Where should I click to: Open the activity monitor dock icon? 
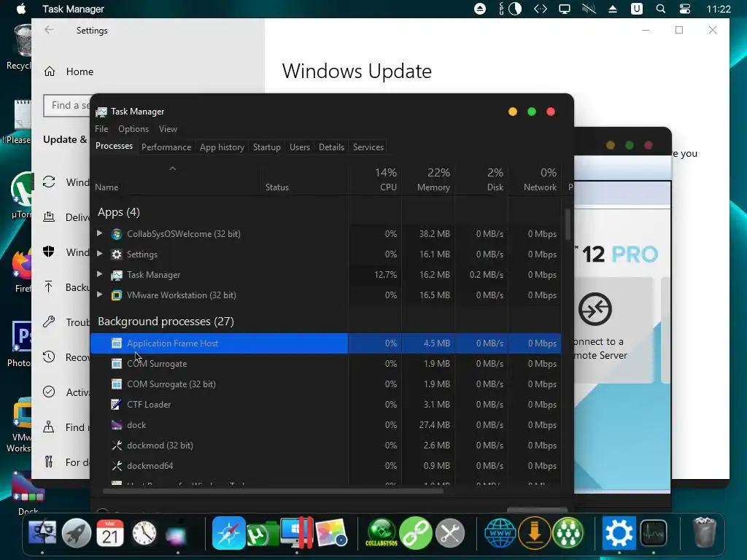pyautogui.click(x=653, y=533)
